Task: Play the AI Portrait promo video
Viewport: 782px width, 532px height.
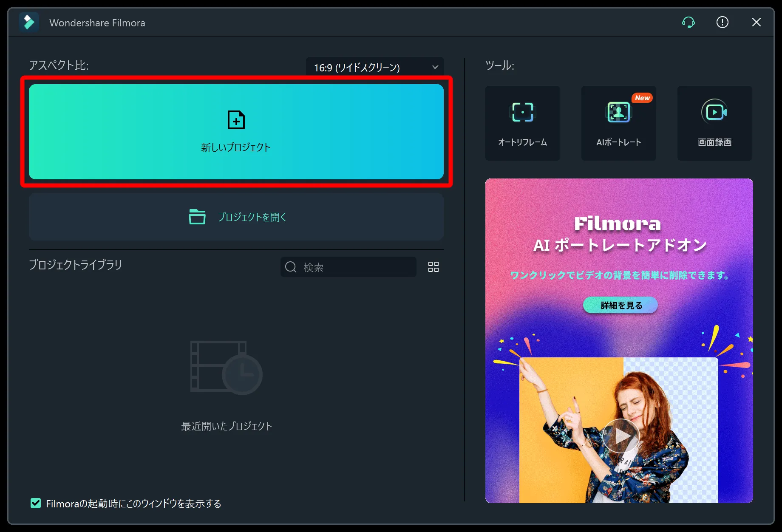Action: 621,436
